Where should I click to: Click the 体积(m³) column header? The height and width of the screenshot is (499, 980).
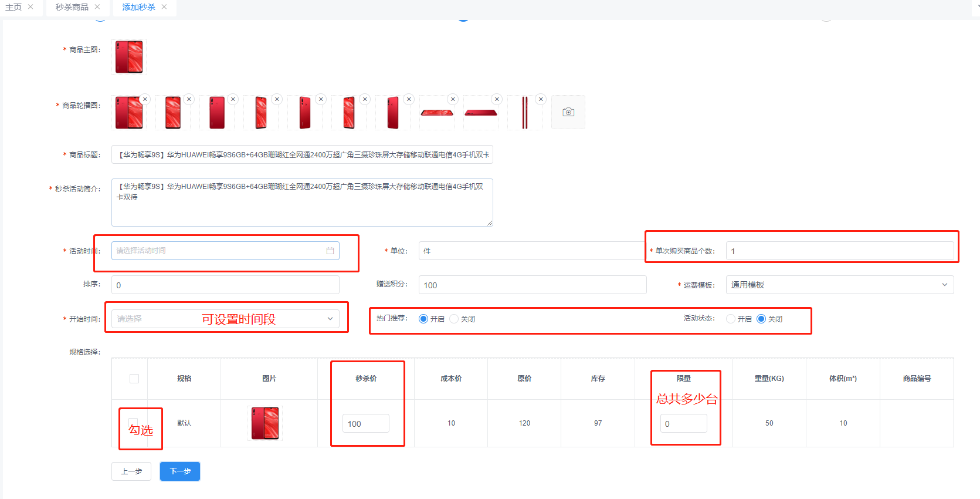click(x=843, y=379)
